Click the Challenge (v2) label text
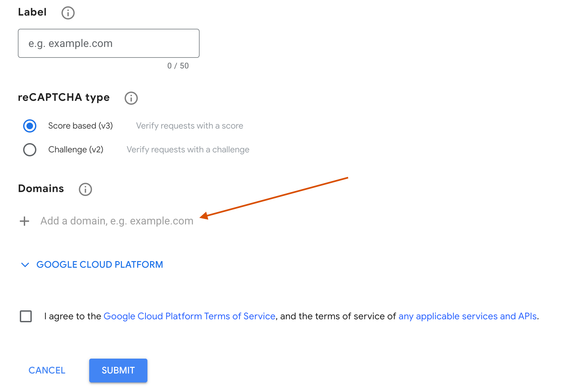The image size is (577, 392). (76, 149)
